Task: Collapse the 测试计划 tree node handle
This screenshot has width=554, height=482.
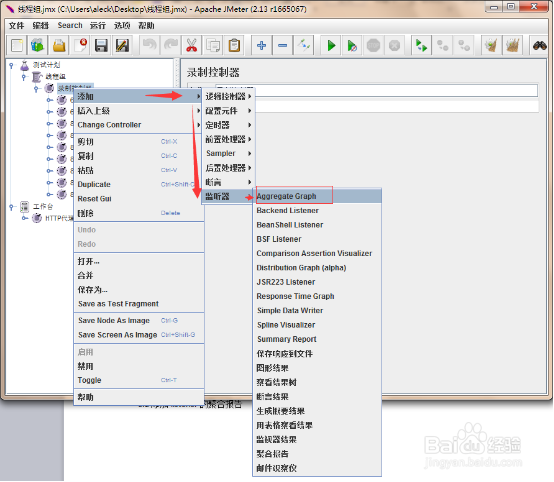Action: tap(11, 65)
